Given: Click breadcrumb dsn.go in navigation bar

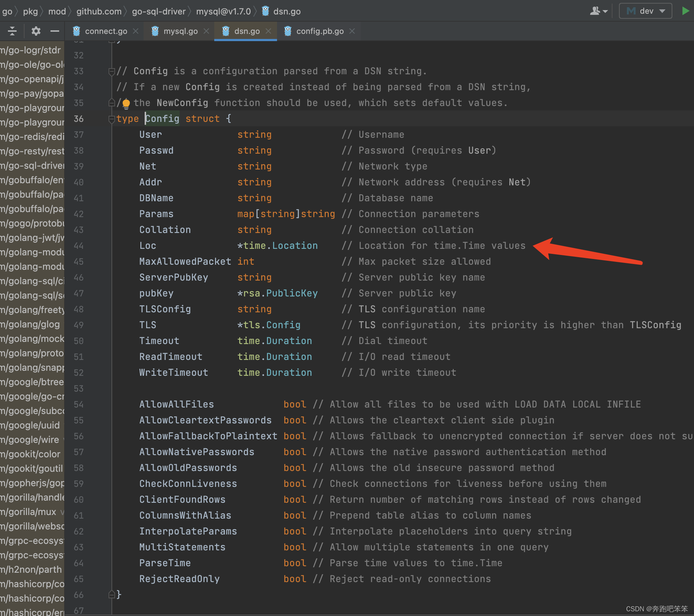Looking at the screenshot, I should coord(287,11).
